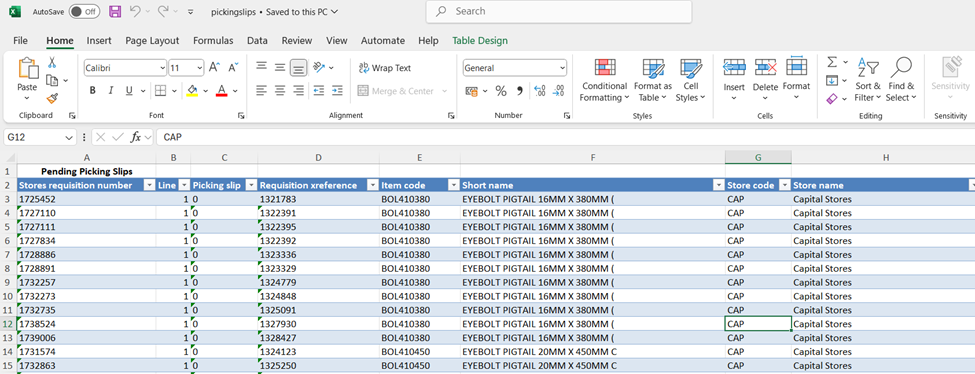The height and width of the screenshot is (374, 975).
Task: Activate the Format Painter brush
Action: click(x=52, y=98)
